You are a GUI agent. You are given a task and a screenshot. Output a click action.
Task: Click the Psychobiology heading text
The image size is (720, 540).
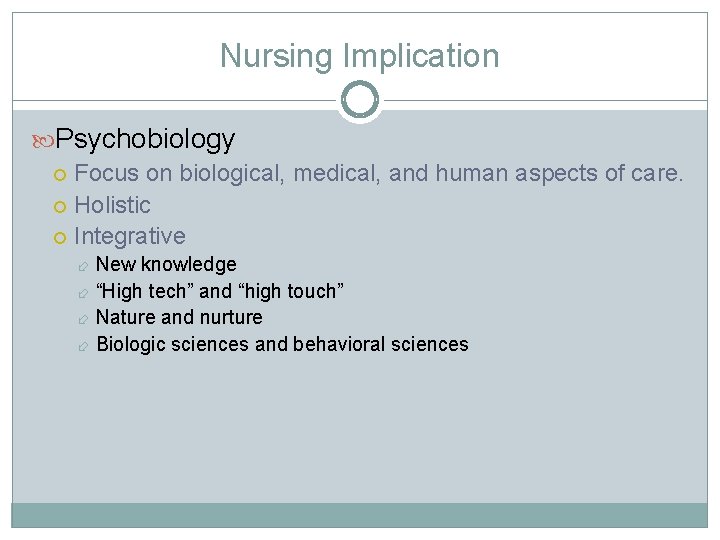(145, 139)
